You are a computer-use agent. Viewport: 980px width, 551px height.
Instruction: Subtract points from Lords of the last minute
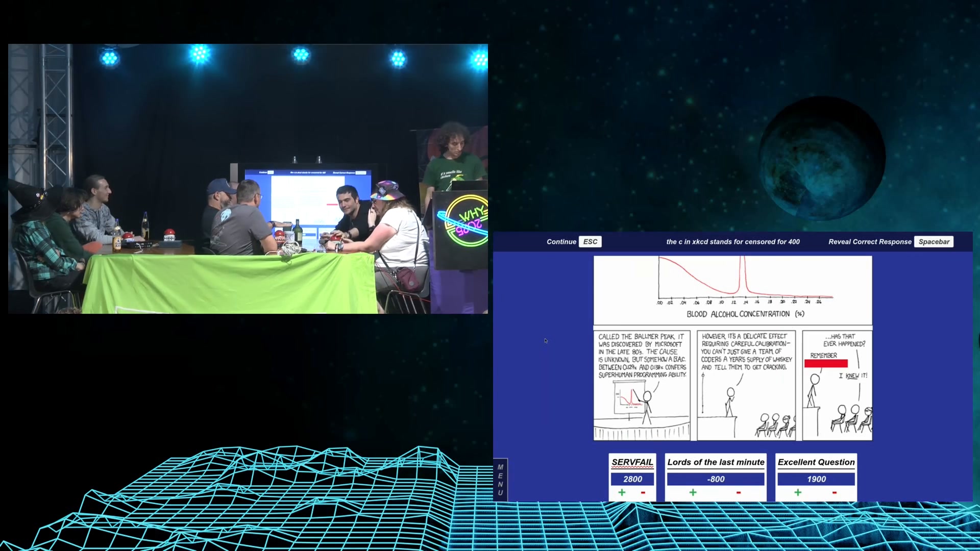tap(739, 492)
